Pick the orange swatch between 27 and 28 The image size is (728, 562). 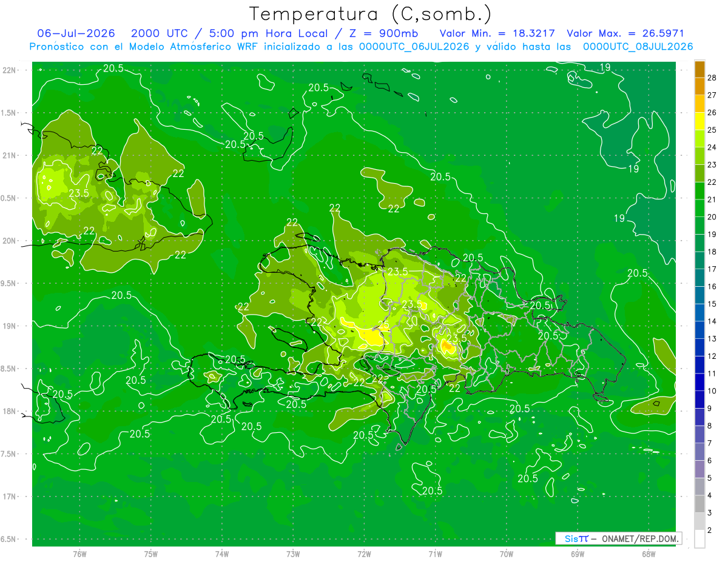(x=700, y=87)
